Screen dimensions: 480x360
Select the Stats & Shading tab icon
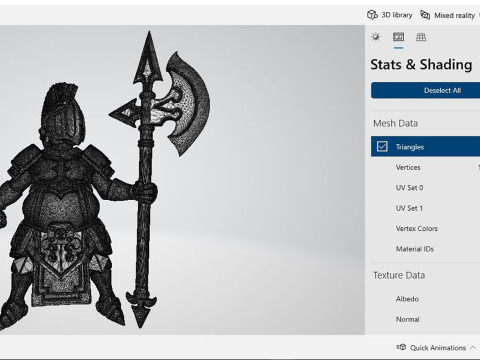click(x=398, y=37)
